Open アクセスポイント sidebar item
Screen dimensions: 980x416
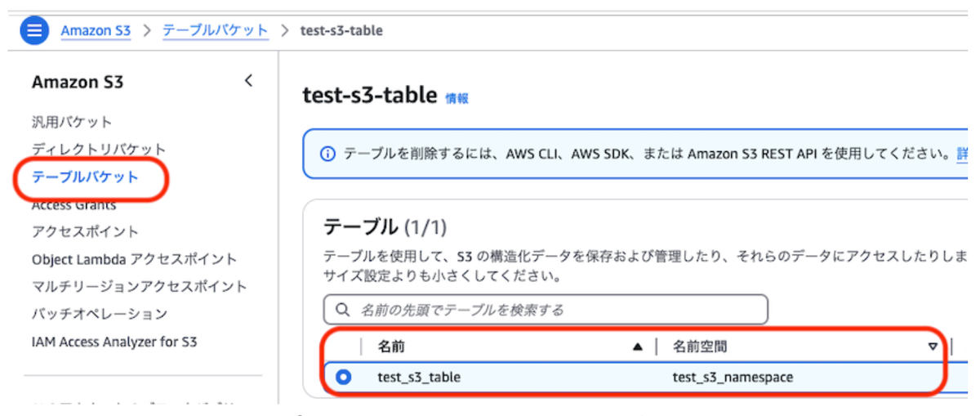coord(85,231)
